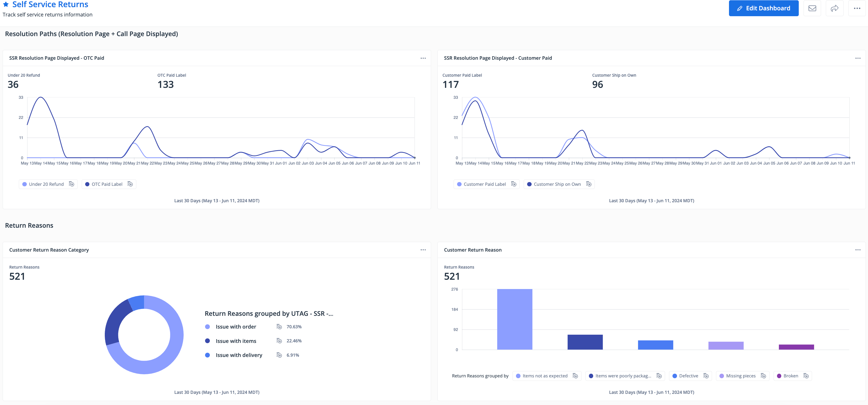
Task: Open options menu for OTC Paid chart
Action: (x=423, y=58)
